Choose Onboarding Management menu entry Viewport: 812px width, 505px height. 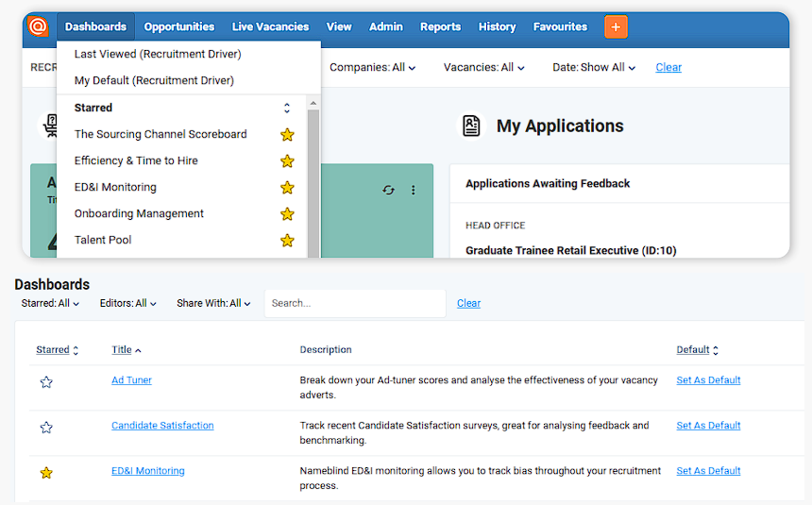tap(139, 213)
